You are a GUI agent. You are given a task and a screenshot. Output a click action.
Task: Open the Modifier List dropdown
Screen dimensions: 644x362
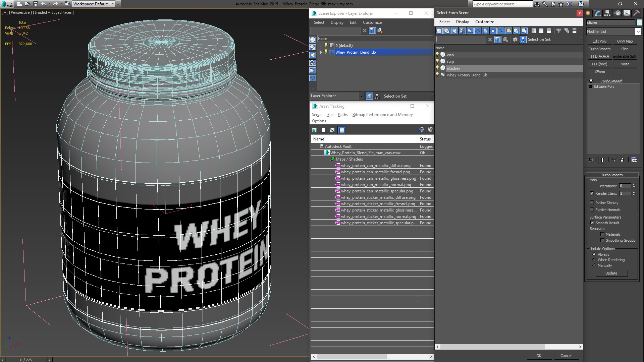point(638,32)
